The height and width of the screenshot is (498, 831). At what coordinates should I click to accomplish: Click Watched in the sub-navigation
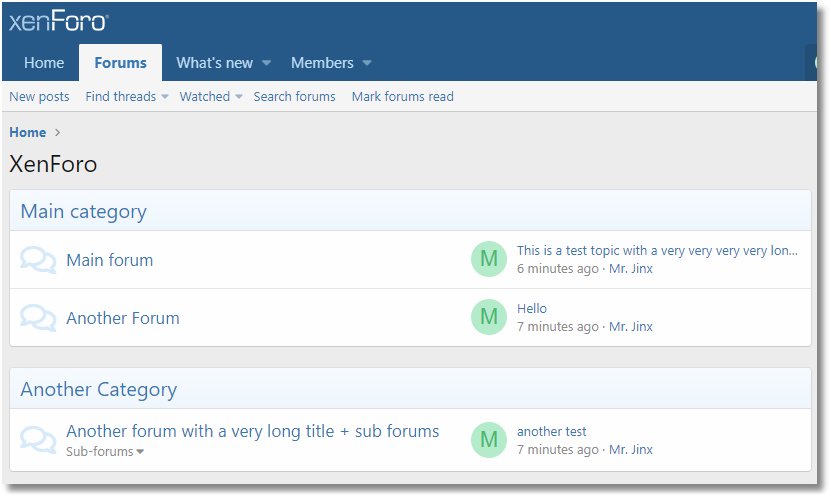click(205, 96)
